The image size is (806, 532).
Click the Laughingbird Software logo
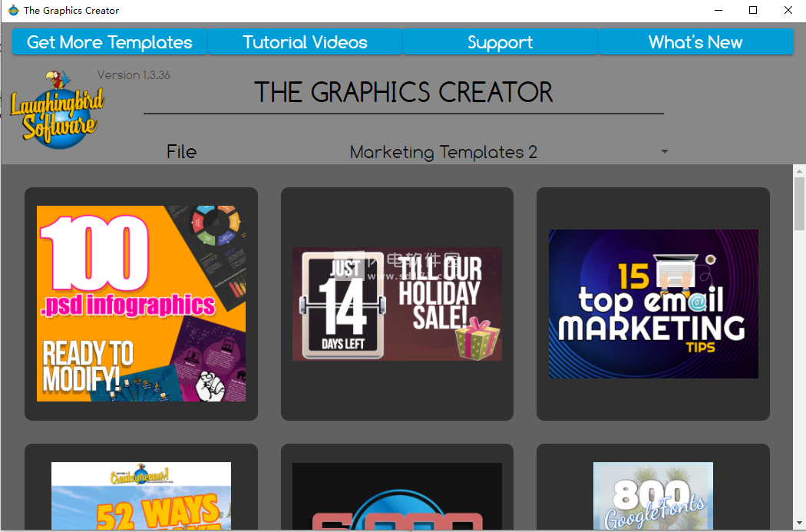click(58, 110)
